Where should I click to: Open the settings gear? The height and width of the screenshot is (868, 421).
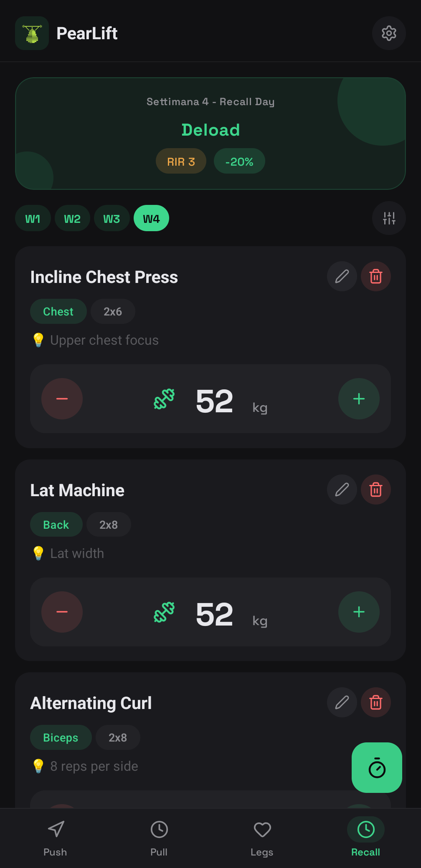[389, 33]
